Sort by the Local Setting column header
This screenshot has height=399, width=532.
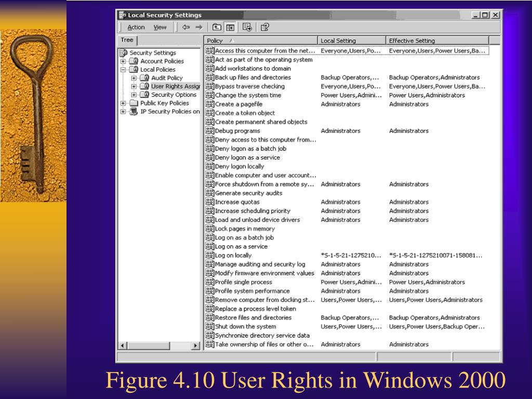click(x=352, y=41)
